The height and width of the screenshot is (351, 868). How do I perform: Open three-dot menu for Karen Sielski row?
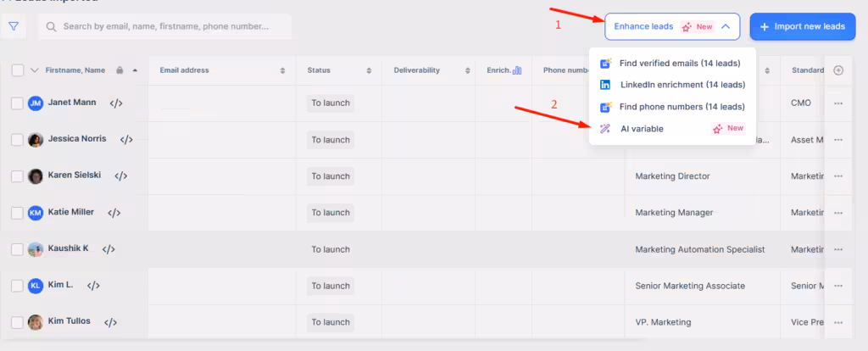click(838, 176)
